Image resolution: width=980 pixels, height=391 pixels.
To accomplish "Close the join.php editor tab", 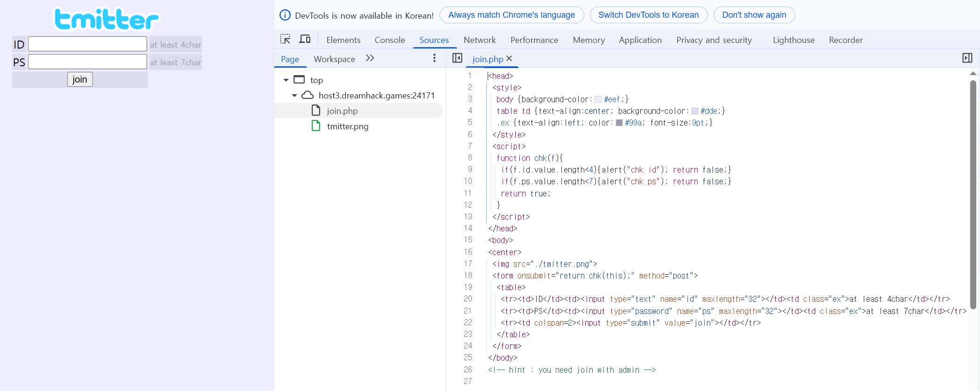I will (509, 58).
